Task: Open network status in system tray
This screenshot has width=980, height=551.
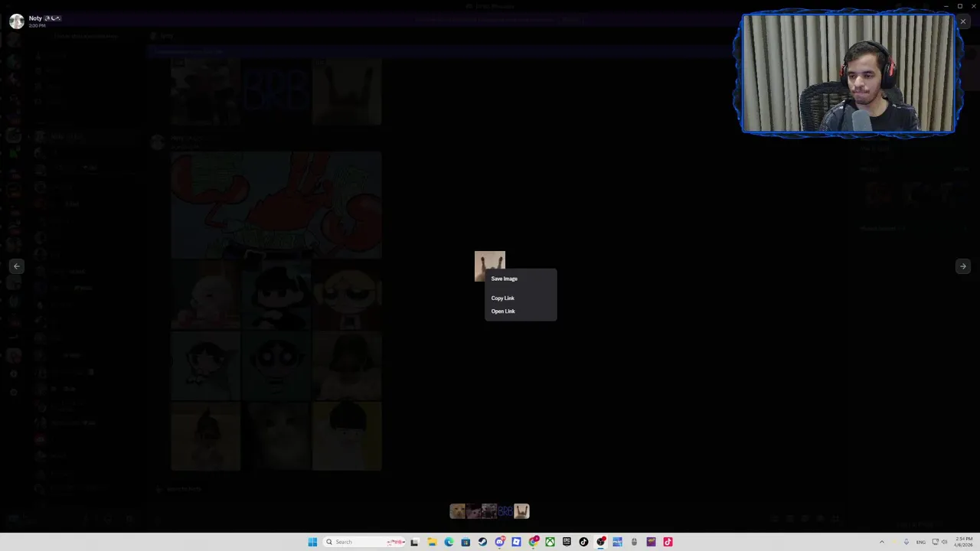Action: [936, 542]
